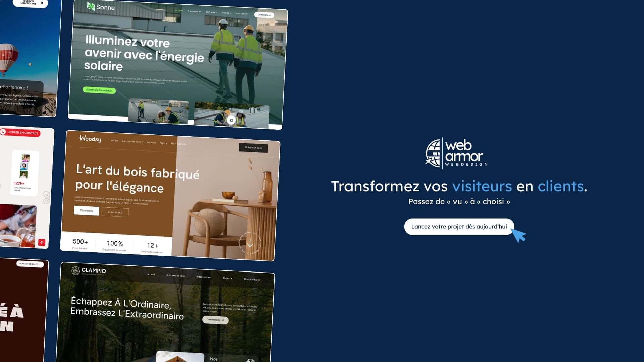Click the 'en savoir plus' button in Woodsy
The height and width of the screenshot is (362, 644).
[x=115, y=212]
